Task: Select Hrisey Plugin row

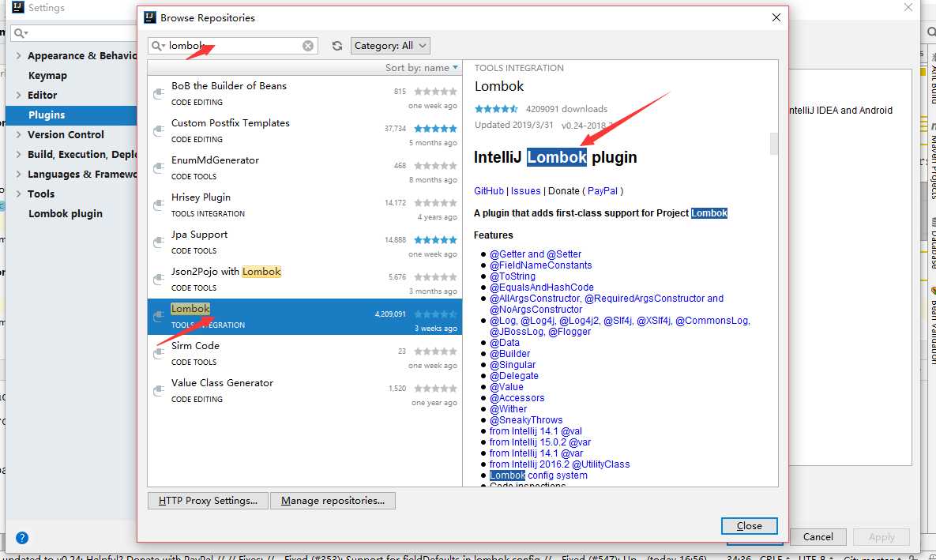Action: coord(304,205)
